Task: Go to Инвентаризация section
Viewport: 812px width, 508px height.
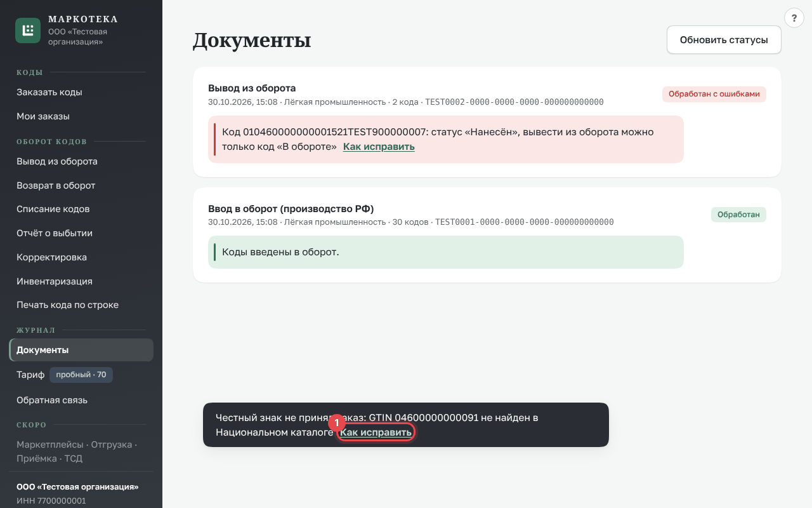Action: click(x=81, y=281)
